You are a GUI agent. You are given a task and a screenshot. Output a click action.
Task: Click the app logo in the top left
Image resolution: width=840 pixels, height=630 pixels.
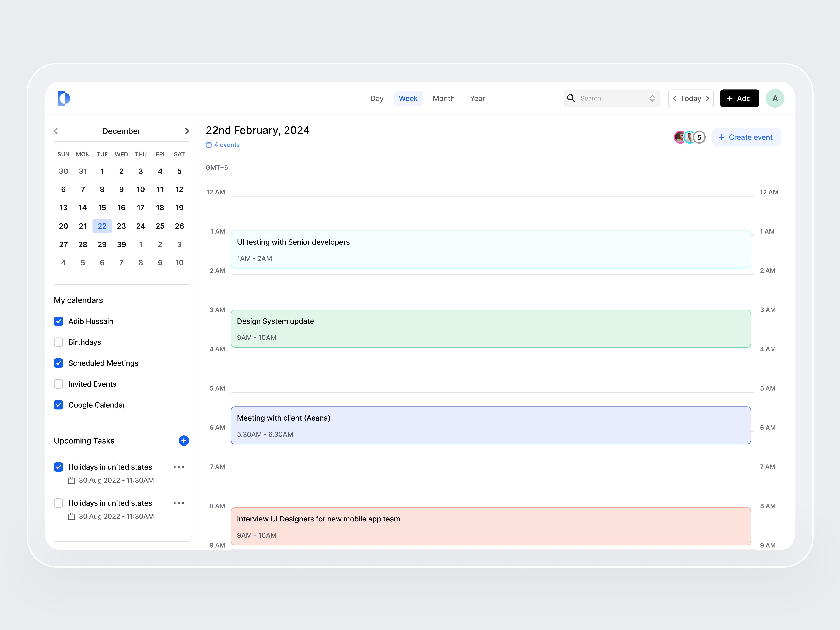pyautogui.click(x=64, y=98)
